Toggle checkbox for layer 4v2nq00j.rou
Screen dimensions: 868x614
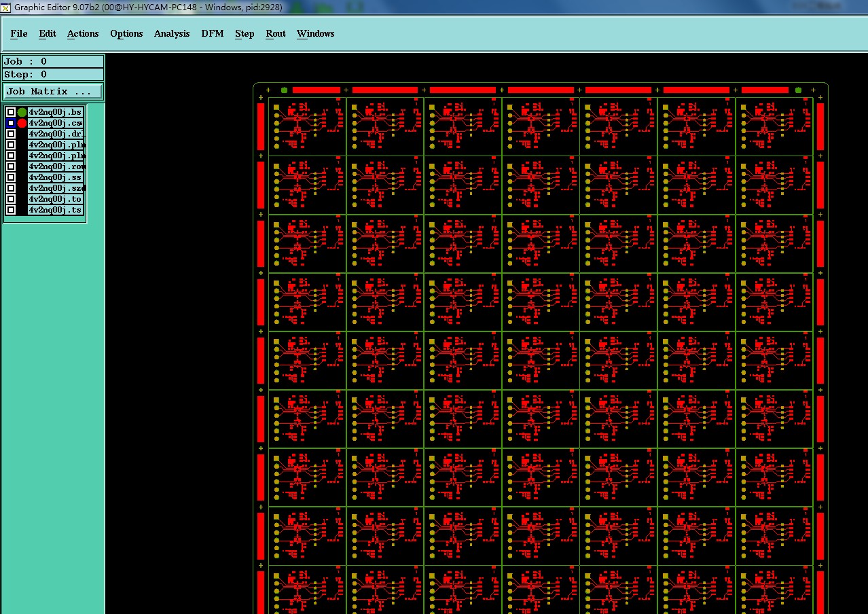[x=11, y=166]
